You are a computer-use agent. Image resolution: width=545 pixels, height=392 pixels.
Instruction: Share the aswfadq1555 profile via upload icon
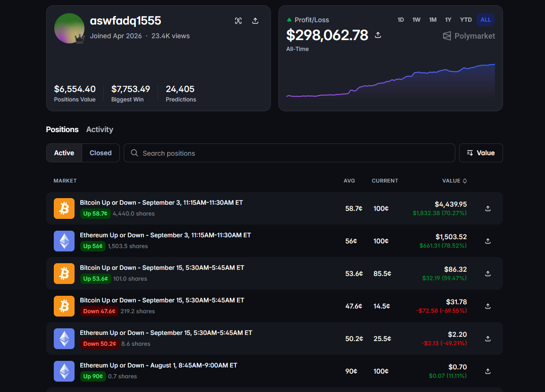pyautogui.click(x=255, y=21)
